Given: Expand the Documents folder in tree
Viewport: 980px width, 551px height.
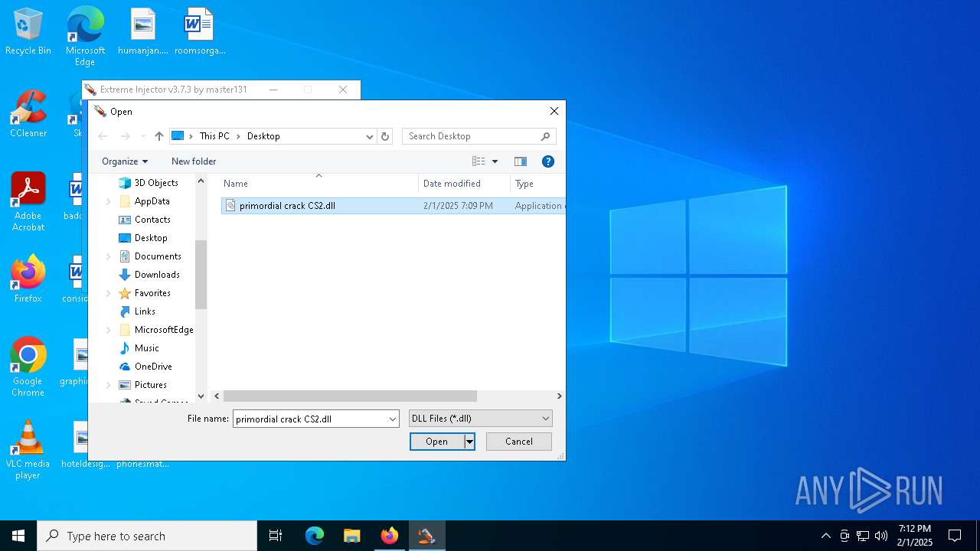Looking at the screenshot, I should [x=108, y=256].
